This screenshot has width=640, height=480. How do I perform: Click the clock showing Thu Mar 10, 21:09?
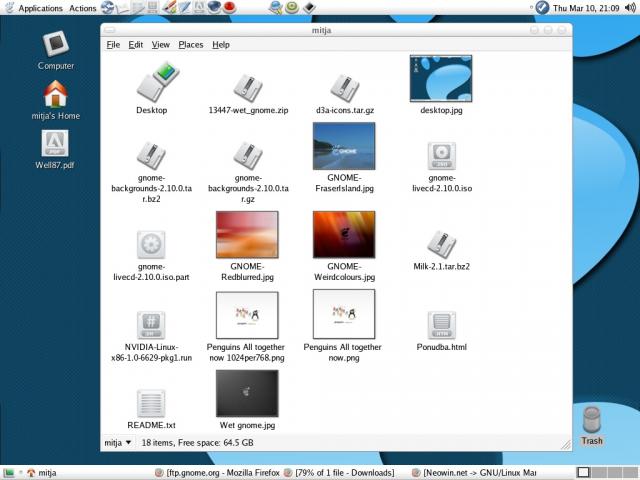pyautogui.click(x=586, y=8)
